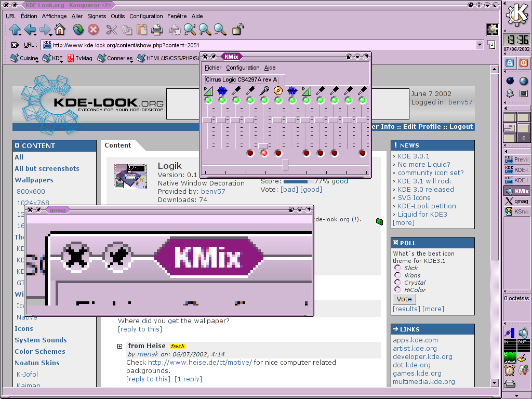Toggle the microphone's red record LED in KMix

[264, 153]
